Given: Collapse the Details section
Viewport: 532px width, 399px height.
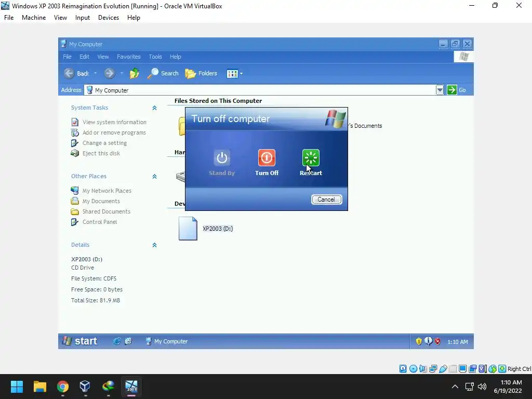Looking at the screenshot, I should tap(154, 245).
